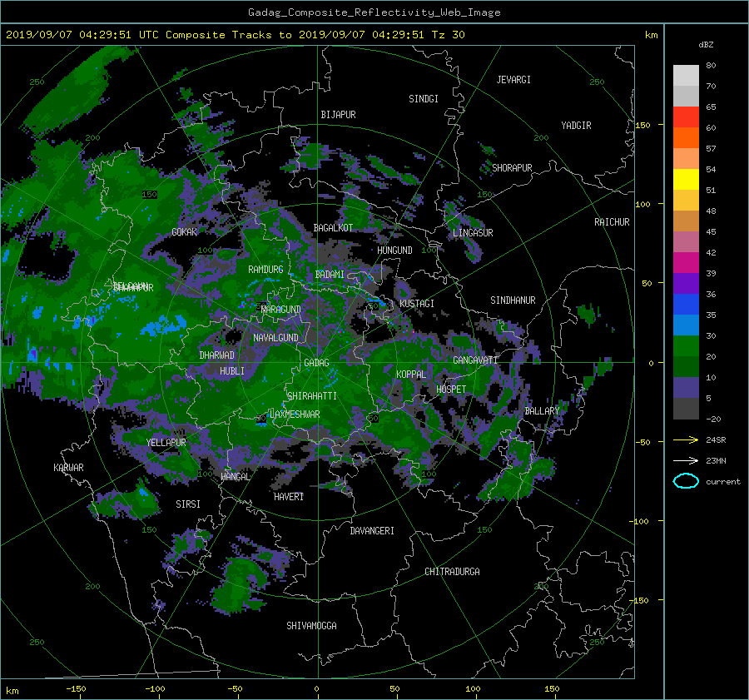Click the HAVERI label
Viewport: 749px width, 700px height.
coord(289,497)
